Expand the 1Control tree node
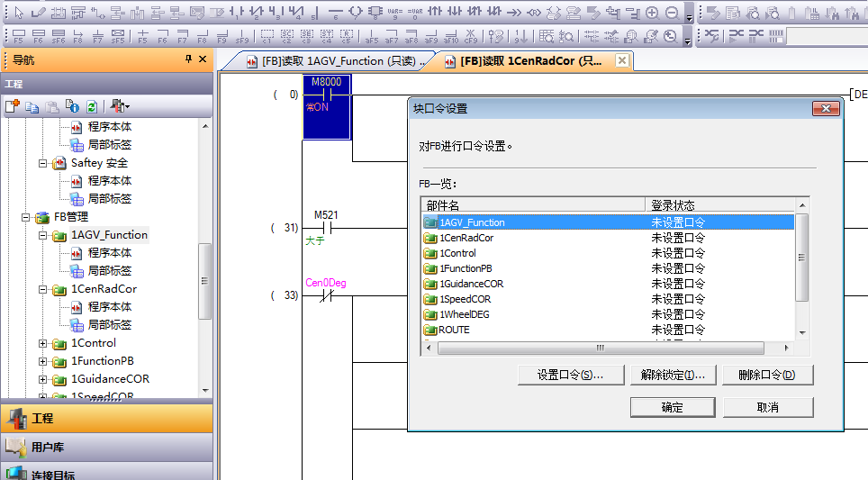868x480 pixels. pos(42,343)
